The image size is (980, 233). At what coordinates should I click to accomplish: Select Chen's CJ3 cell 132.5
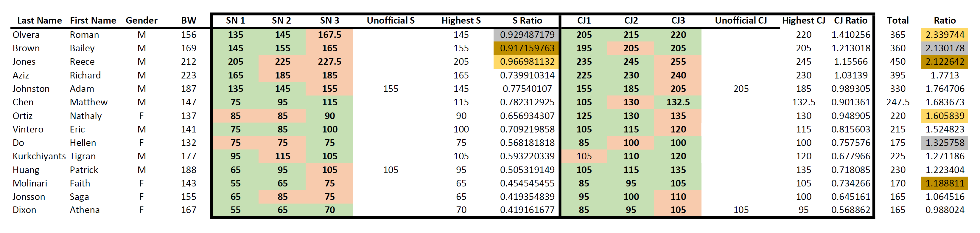point(678,102)
